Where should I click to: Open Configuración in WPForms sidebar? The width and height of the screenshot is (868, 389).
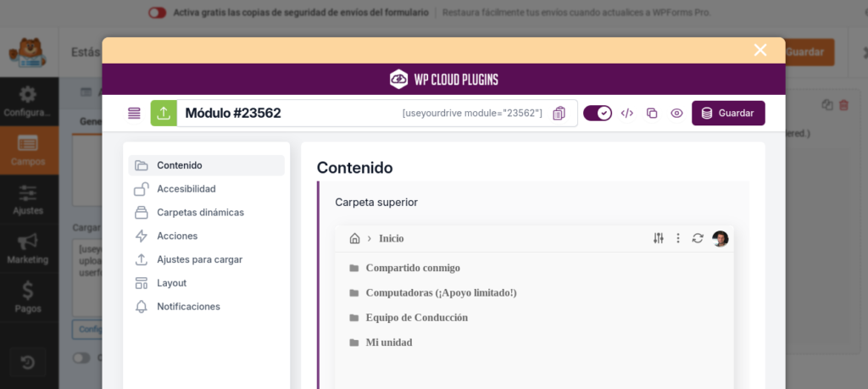(x=28, y=102)
